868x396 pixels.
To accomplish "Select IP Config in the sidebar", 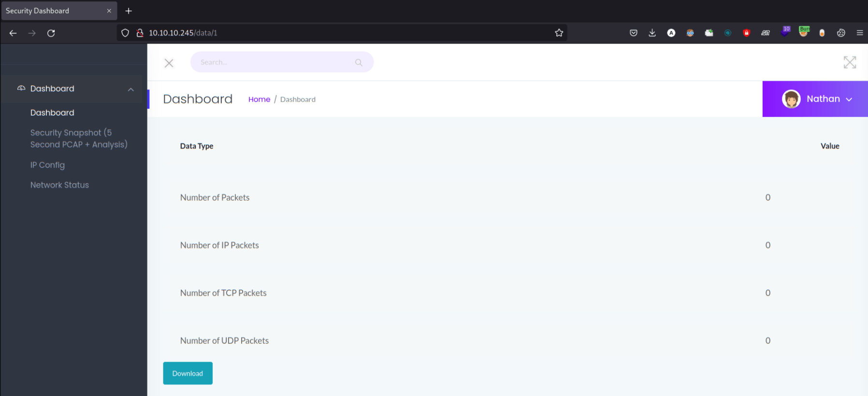I will pyautogui.click(x=47, y=165).
